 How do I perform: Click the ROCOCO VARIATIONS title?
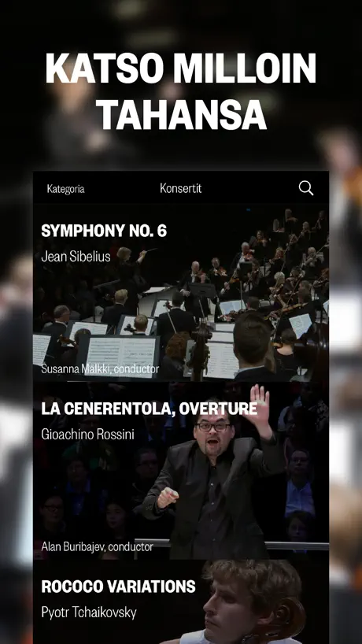coord(118,587)
